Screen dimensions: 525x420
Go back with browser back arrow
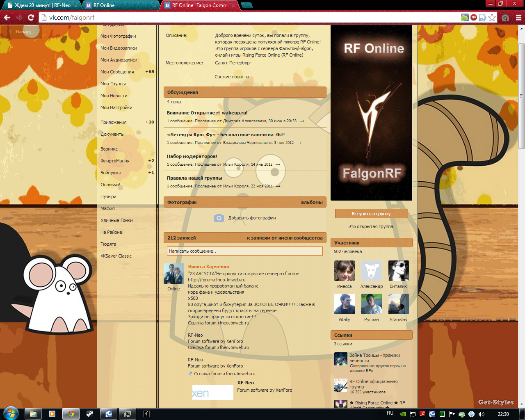click(x=7, y=18)
